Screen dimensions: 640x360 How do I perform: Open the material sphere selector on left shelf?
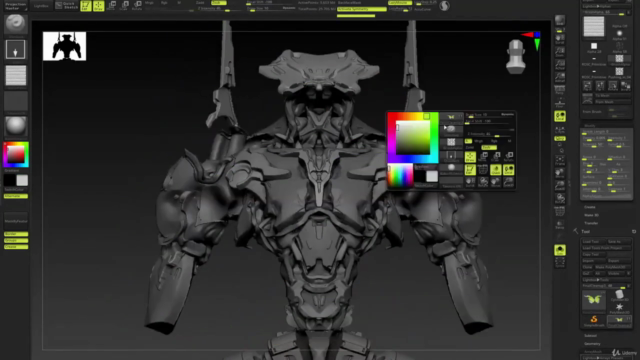(x=16, y=126)
